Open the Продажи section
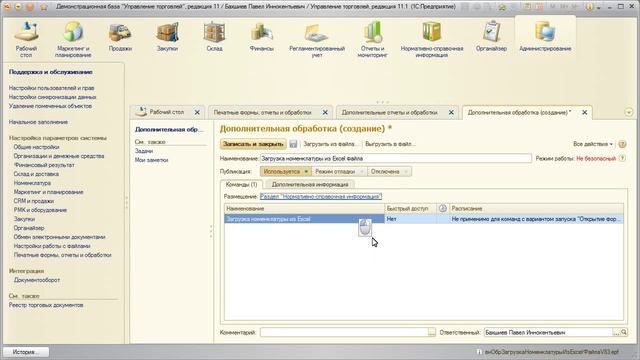 pyautogui.click(x=120, y=37)
